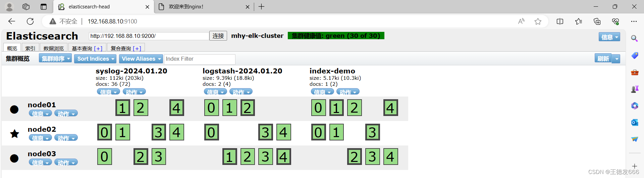
Task: Click the browser back arrow
Action: (x=12, y=21)
